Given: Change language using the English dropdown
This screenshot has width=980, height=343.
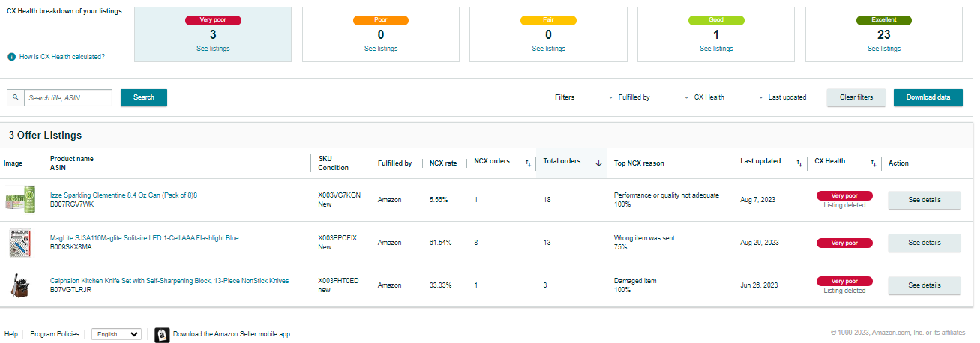Looking at the screenshot, I should point(116,334).
